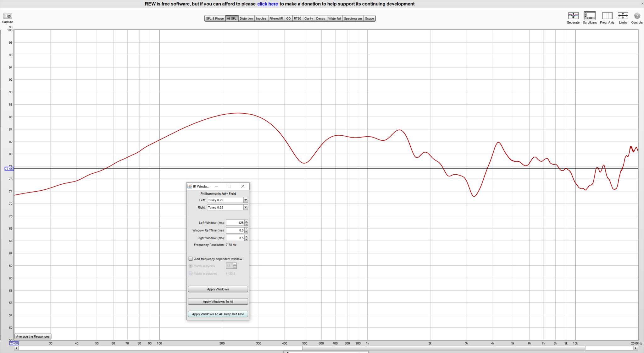644x353 pixels.
Task: Open the Right window type dropdown
Action: pos(246,207)
